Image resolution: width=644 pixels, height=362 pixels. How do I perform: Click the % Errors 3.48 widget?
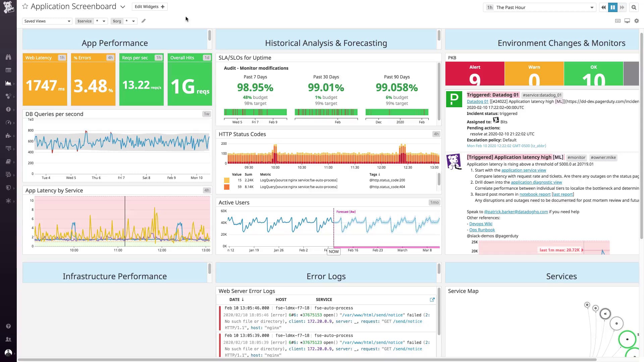(93, 79)
